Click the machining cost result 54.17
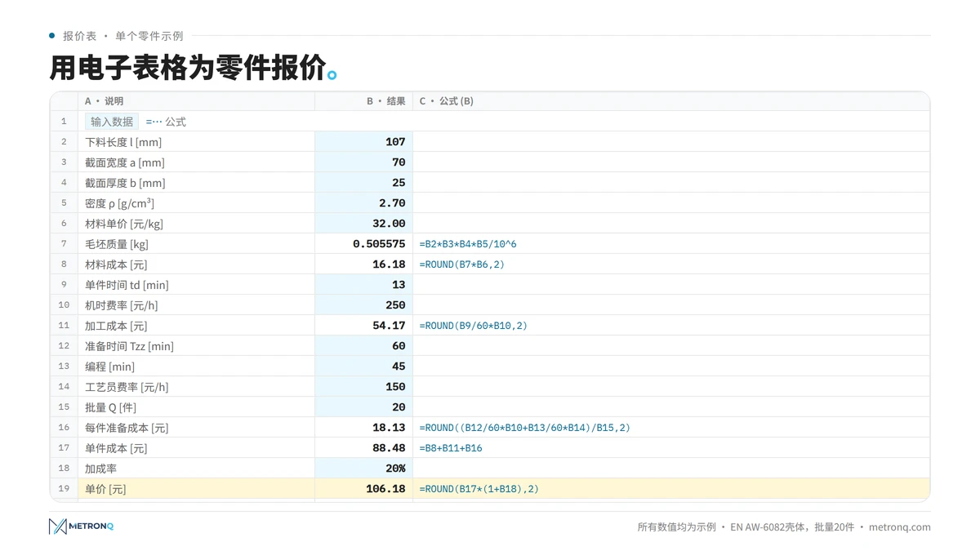The image size is (980, 551). click(x=363, y=326)
